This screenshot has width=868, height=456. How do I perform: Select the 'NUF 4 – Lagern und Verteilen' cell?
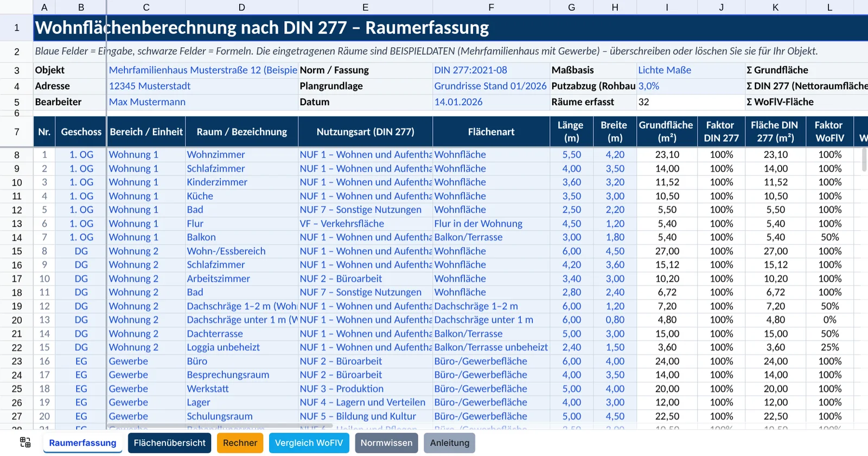pyautogui.click(x=365, y=402)
